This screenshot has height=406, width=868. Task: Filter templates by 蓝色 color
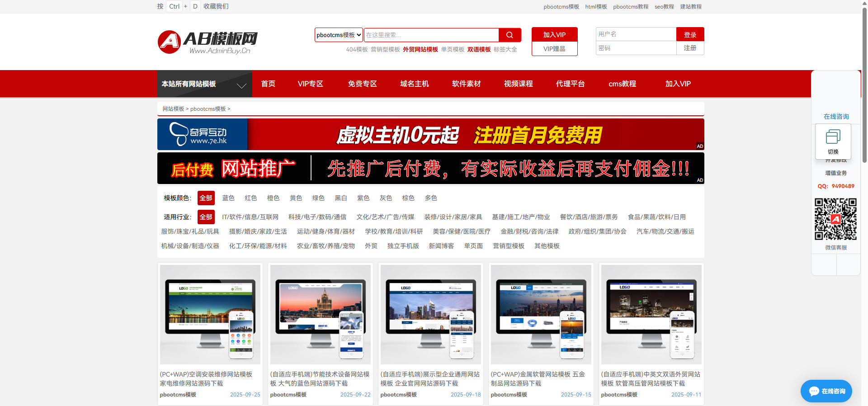pyautogui.click(x=228, y=198)
